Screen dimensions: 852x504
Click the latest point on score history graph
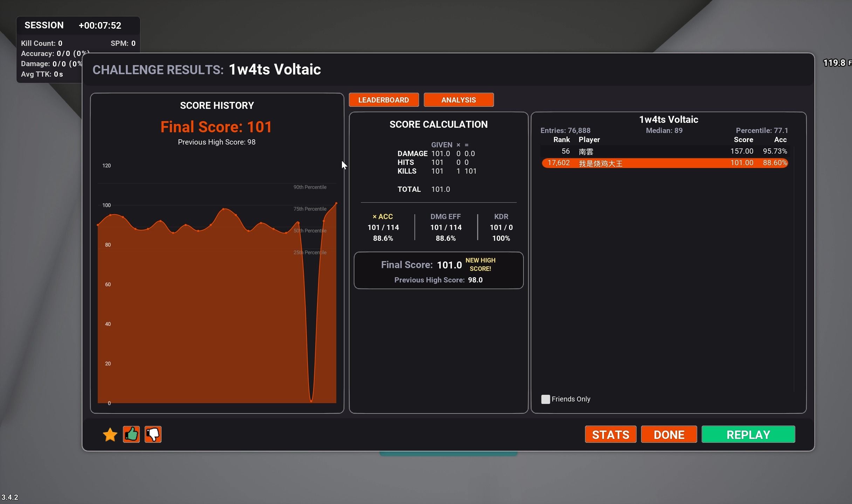336,203
